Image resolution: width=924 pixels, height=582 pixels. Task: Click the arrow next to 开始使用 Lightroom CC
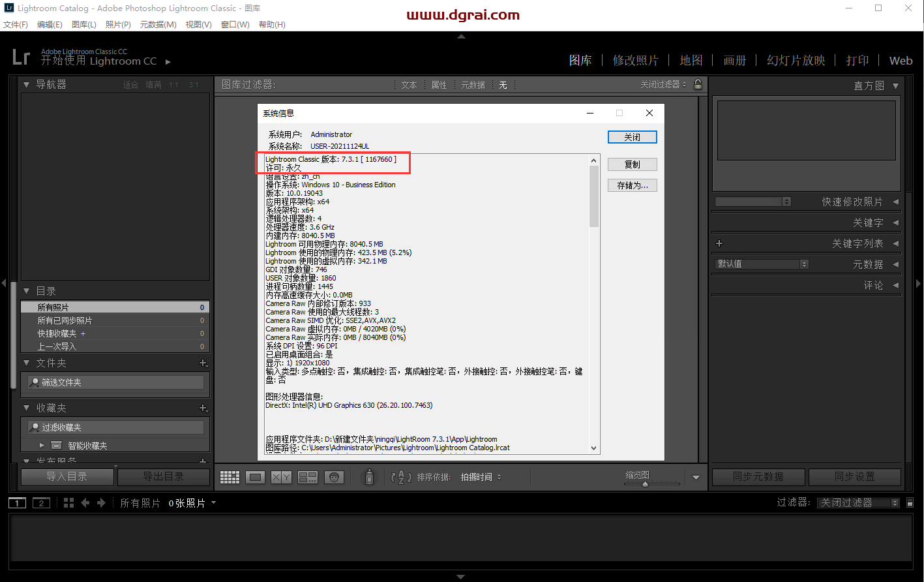click(x=168, y=62)
